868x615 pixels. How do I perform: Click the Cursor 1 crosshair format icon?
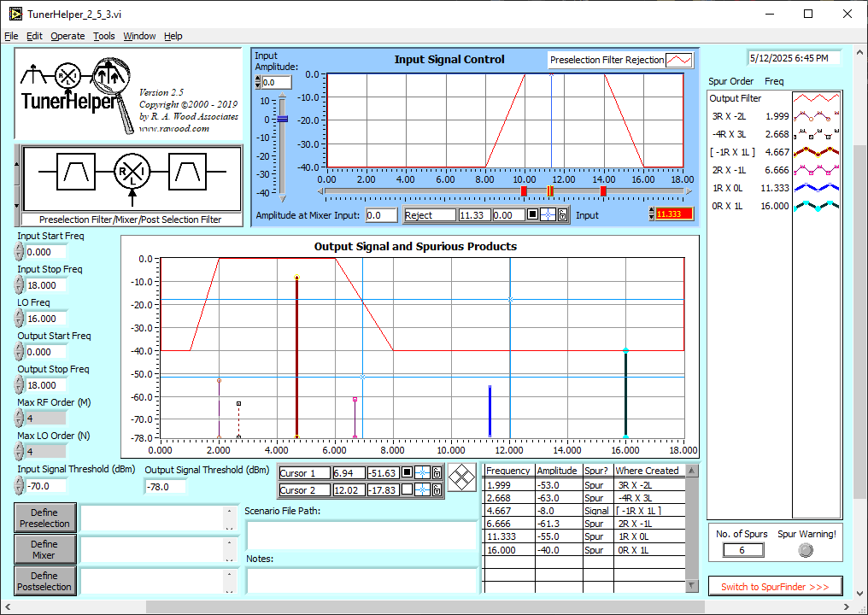tap(422, 473)
